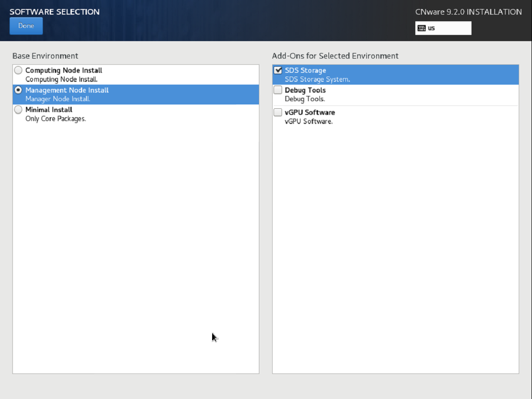Viewport: 532px width, 399px height.
Task: Open the us keyboard layout selector
Action: coord(443,28)
